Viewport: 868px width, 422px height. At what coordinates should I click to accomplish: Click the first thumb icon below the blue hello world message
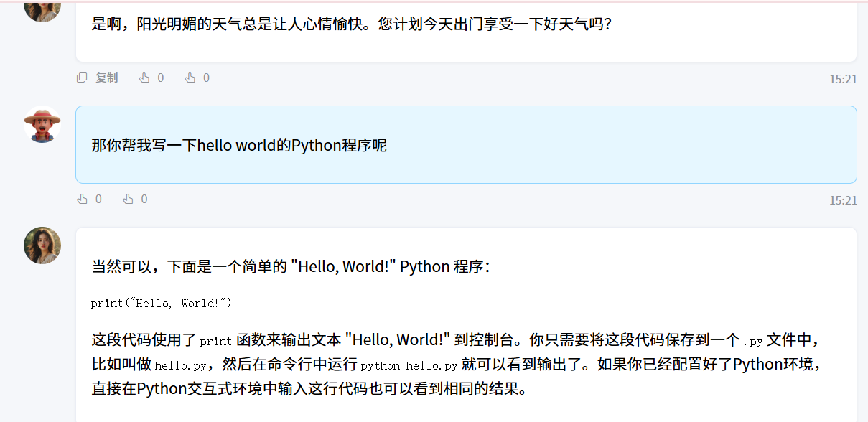tap(83, 199)
